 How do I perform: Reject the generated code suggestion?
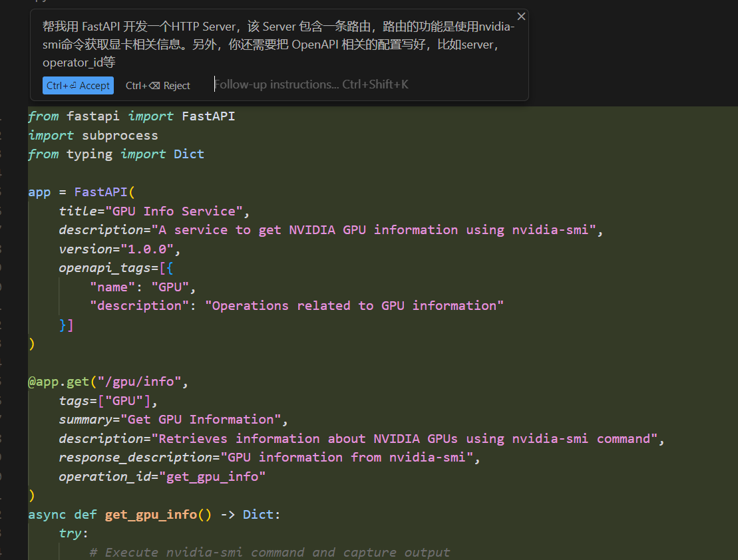(x=158, y=86)
